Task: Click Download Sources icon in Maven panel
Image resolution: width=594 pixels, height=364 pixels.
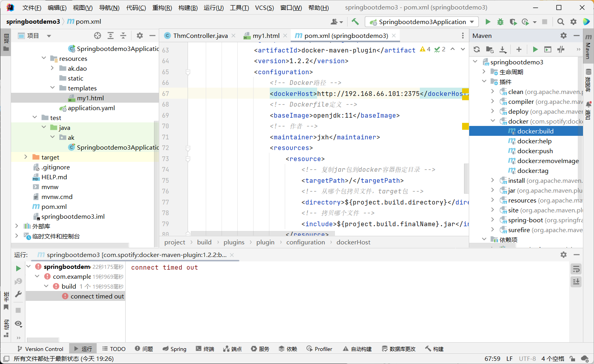Action: tap(502, 49)
